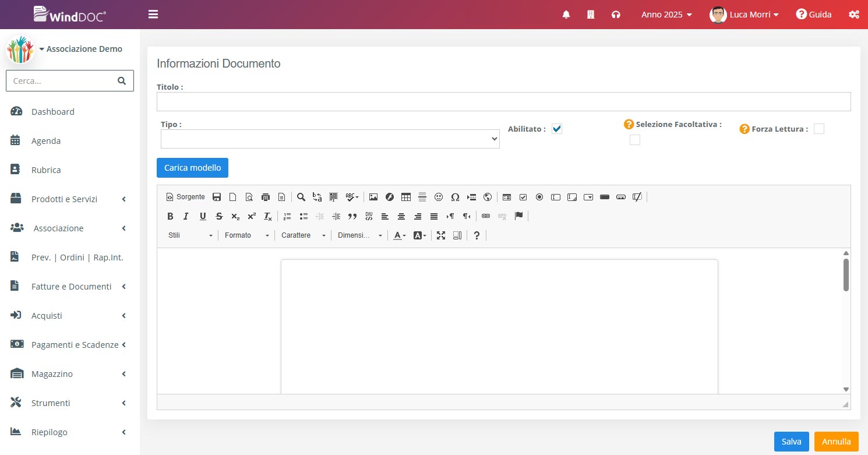Click the insert image icon

[x=373, y=197]
